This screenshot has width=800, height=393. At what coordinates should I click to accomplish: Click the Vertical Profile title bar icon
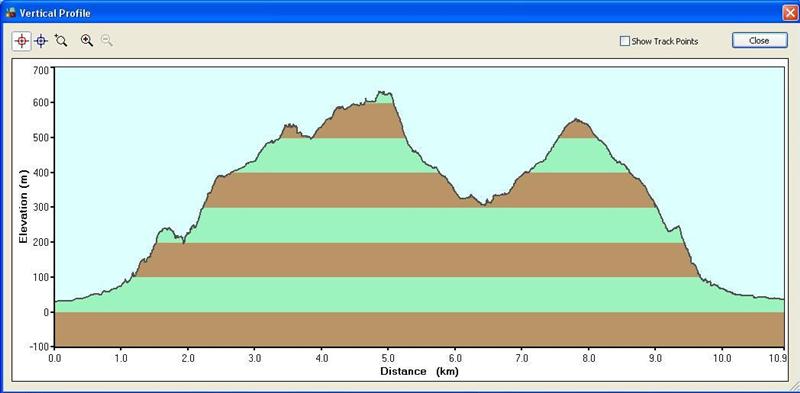tap(10, 13)
